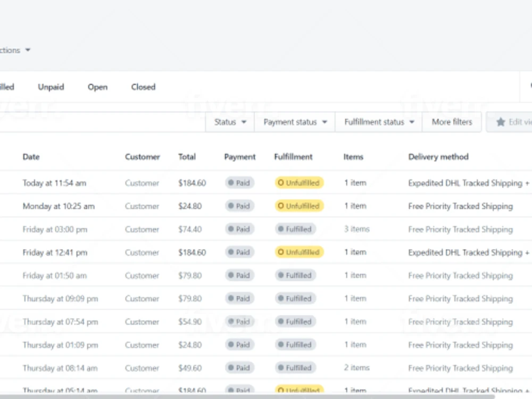The image size is (532, 399).
Task: Click the Items column header
Action: click(x=353, y=157)
